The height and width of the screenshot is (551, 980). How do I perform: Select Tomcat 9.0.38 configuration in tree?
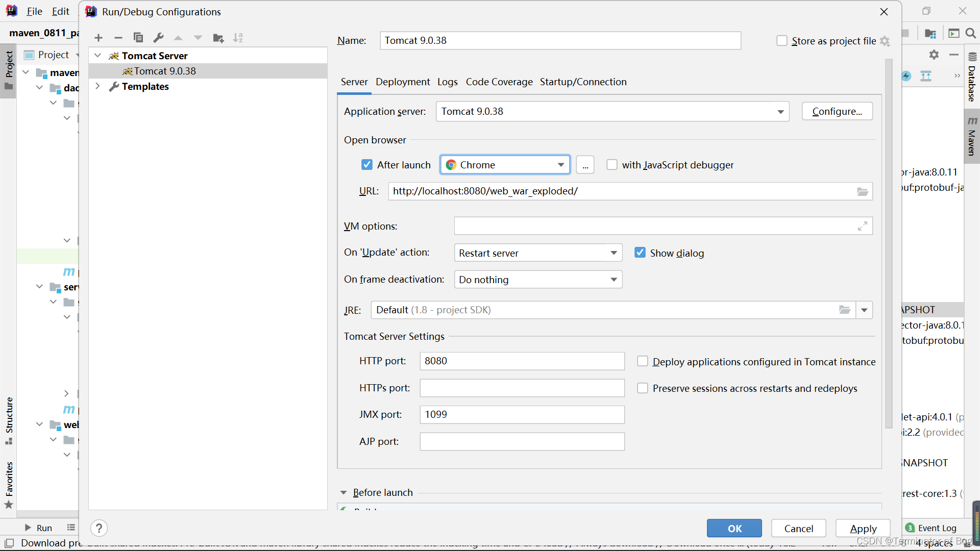click(x=208, y=71)
